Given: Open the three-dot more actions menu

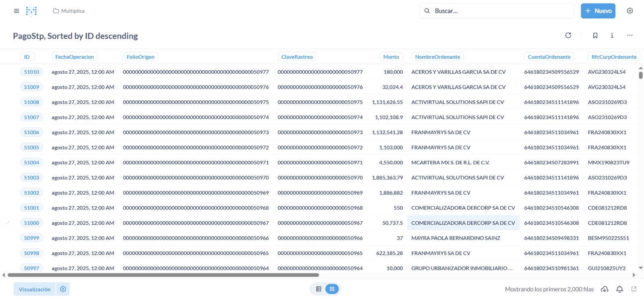Looking at the screenshot, I should point(630,35).
